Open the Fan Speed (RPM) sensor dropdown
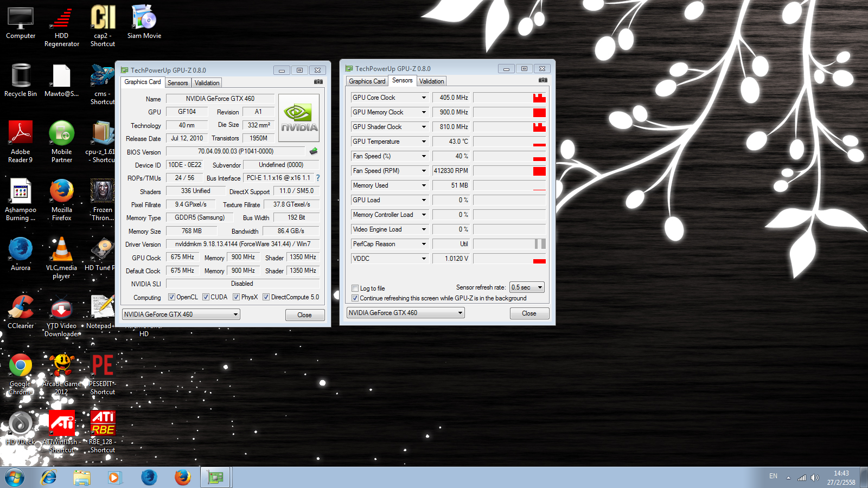The image size is (868, 488). pyautogui.click(x=424, y=171)
